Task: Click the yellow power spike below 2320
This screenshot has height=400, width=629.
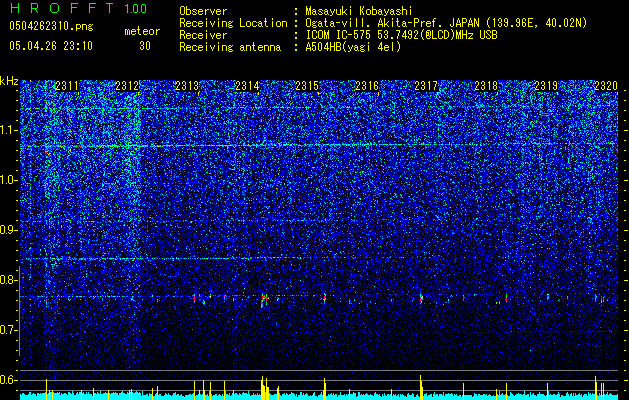Action: click(x=596, y=388)
